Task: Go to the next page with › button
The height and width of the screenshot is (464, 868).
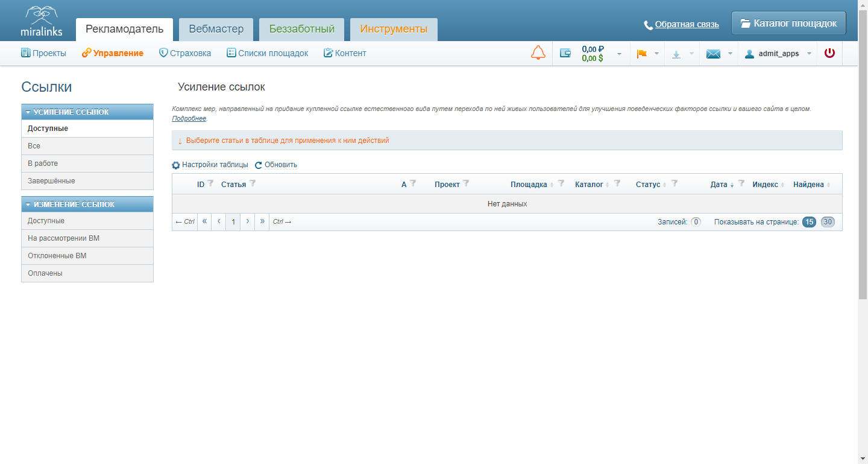Action: click(248, 221)
